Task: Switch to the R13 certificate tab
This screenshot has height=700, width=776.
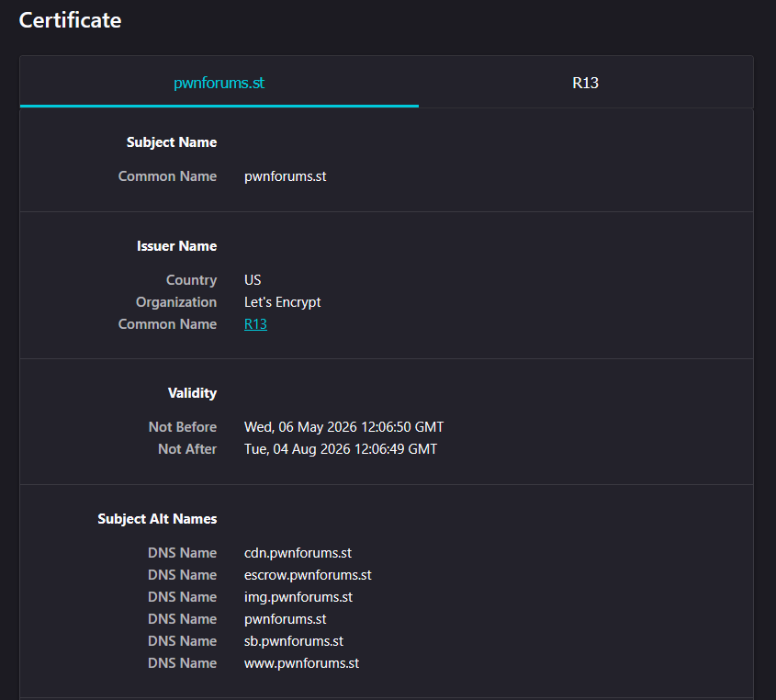Action: coord(586,83)
